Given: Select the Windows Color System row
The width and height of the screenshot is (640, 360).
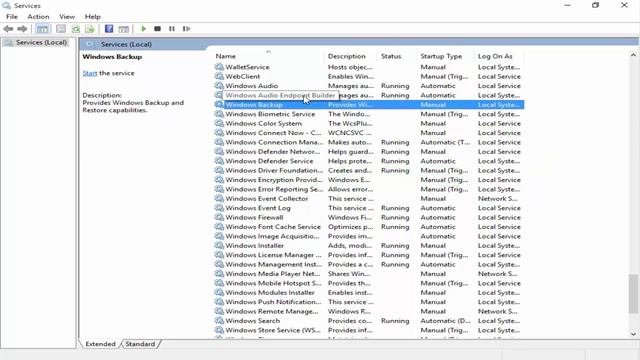Looking at the screenshot, I should [x=369, y=123].
